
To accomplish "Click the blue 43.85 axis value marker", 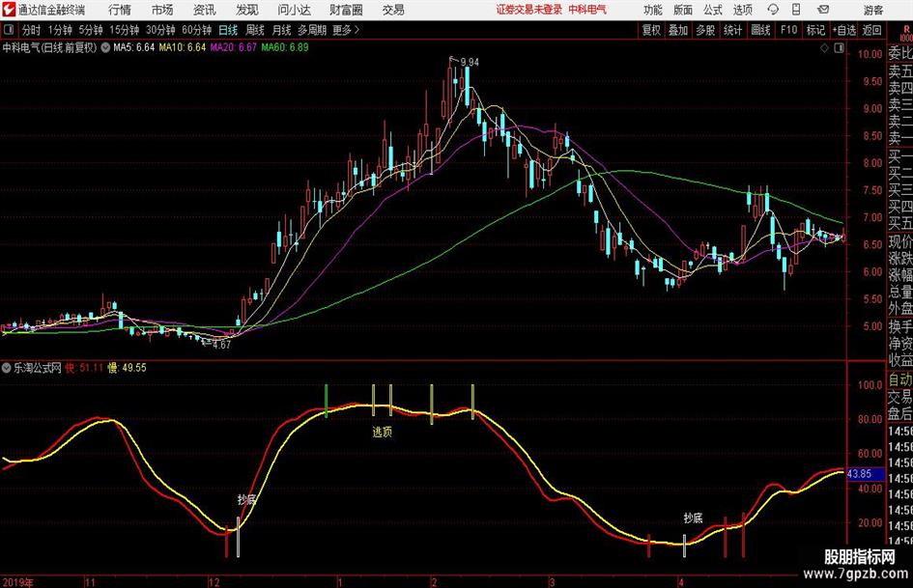I will point(865,474).
